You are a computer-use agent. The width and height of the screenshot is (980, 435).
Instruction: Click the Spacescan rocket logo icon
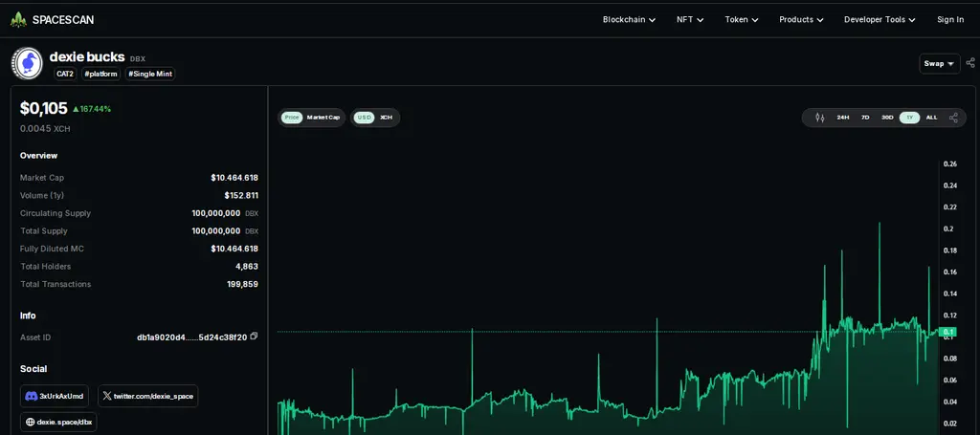point(18,19)
